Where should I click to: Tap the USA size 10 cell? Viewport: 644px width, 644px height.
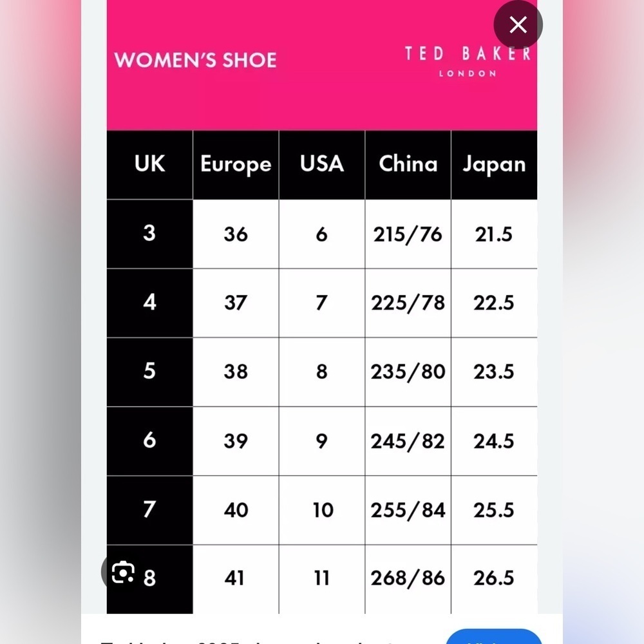[x=321, y=510]
